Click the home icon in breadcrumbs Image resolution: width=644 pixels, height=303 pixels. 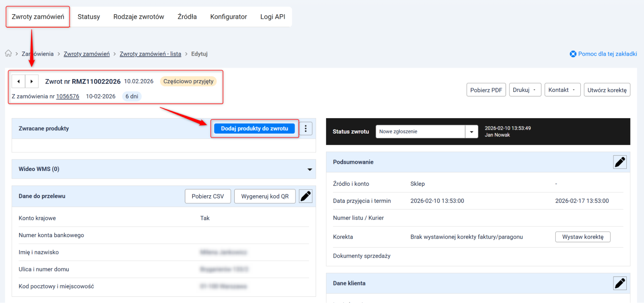click(x=8, y=54)
